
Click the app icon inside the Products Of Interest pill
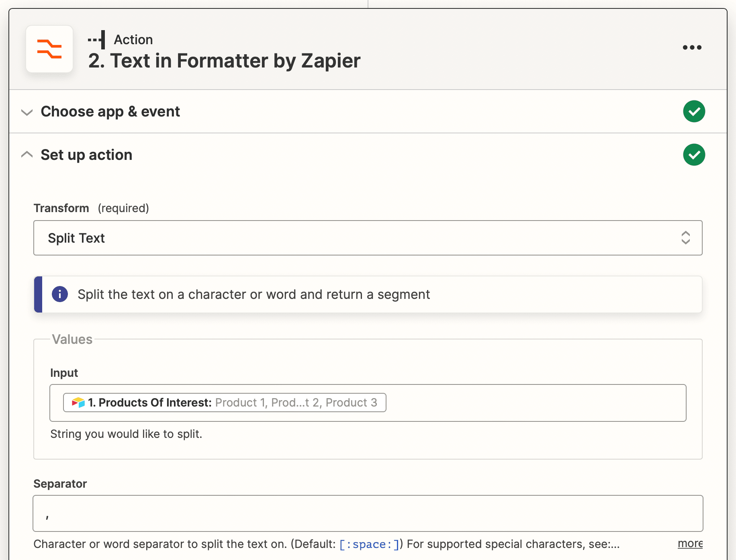tap(78, 402)
